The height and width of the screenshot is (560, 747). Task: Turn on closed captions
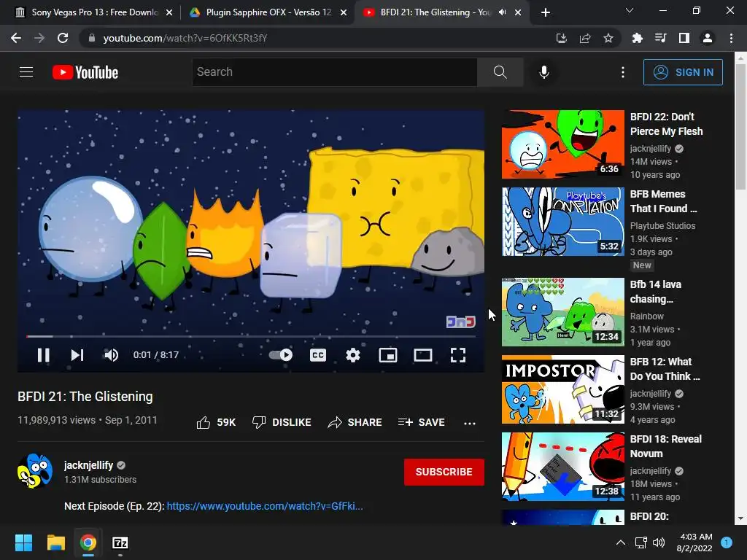click(x=318, y=355)
